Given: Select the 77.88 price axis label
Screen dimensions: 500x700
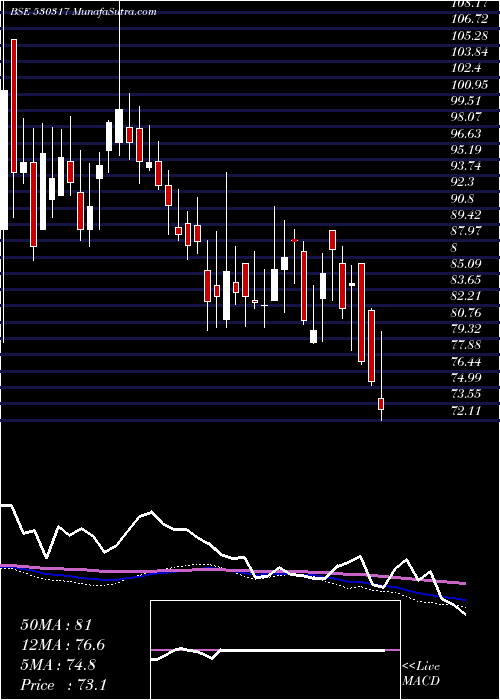Looking at the screenshot, I should pyautogui.click(x=466, y=345).
